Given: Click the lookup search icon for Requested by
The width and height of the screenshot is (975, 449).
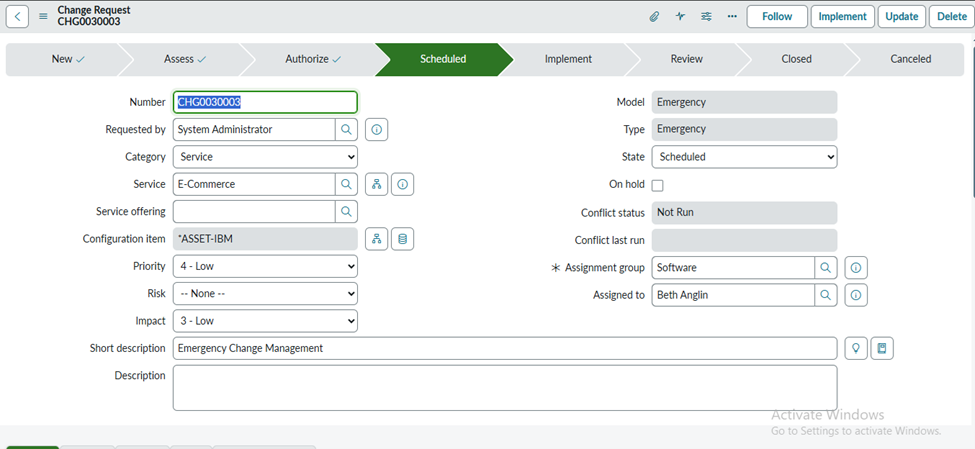Looking at the screenshot, I should 346,130.
